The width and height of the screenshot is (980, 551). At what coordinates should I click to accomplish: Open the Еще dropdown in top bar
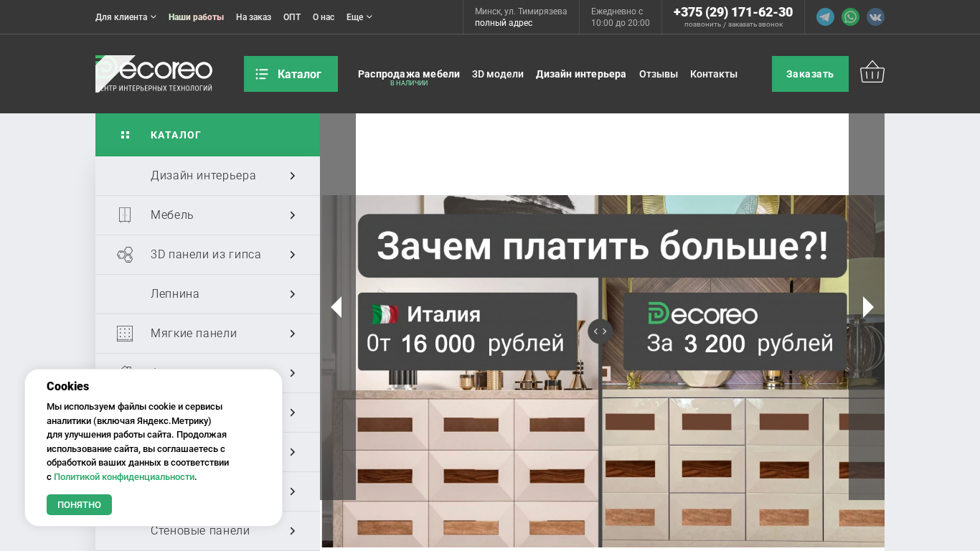(x=359, y=17)
